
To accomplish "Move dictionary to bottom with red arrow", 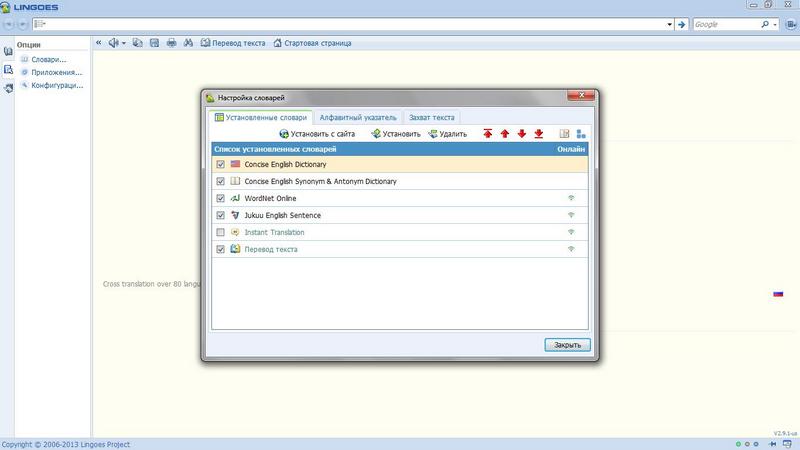I will click(539, 134).
